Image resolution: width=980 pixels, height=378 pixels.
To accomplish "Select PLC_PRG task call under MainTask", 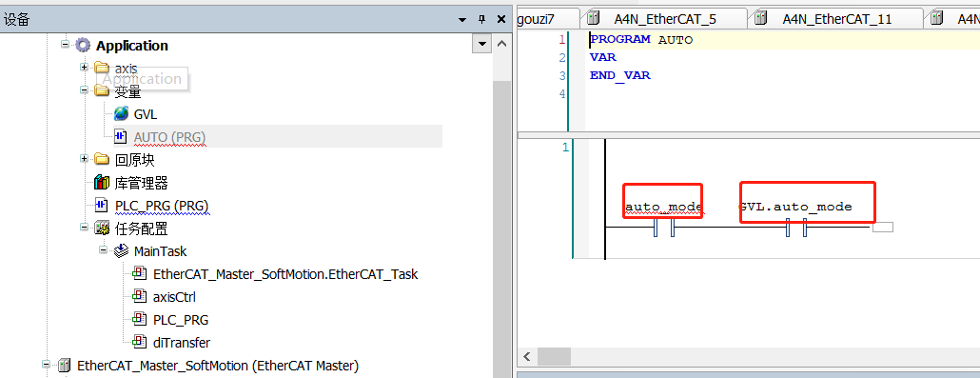I will (181, 320).
